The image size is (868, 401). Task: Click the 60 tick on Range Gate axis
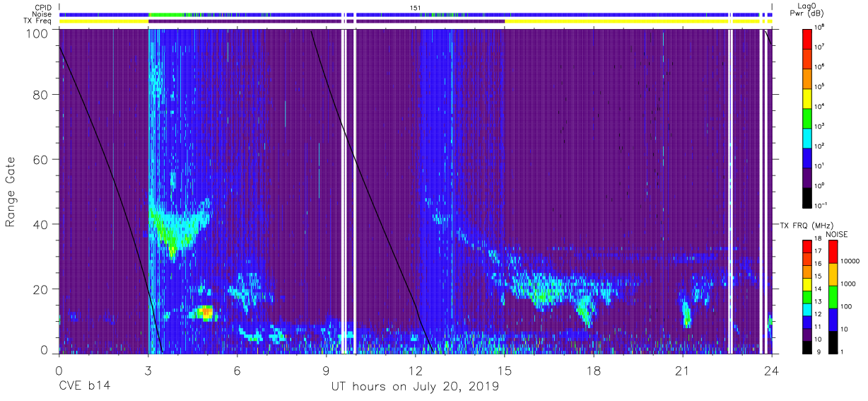[x=40, y=160]
